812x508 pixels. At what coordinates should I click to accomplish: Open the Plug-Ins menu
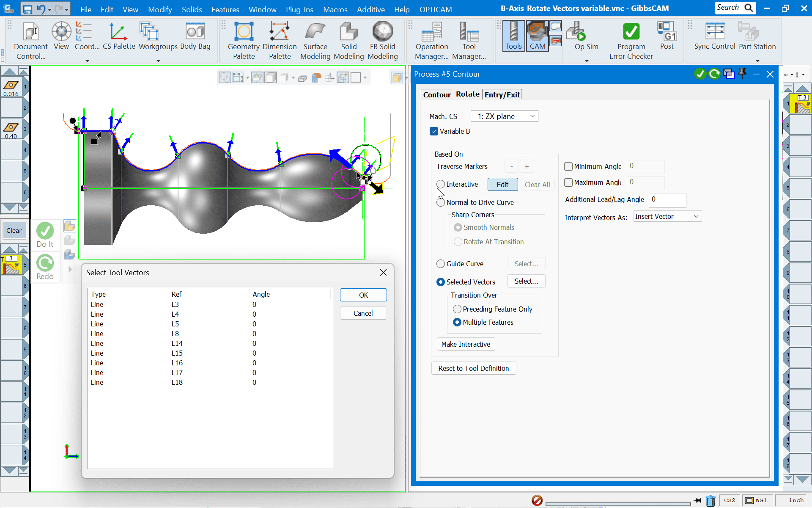[x=299, y=9]
